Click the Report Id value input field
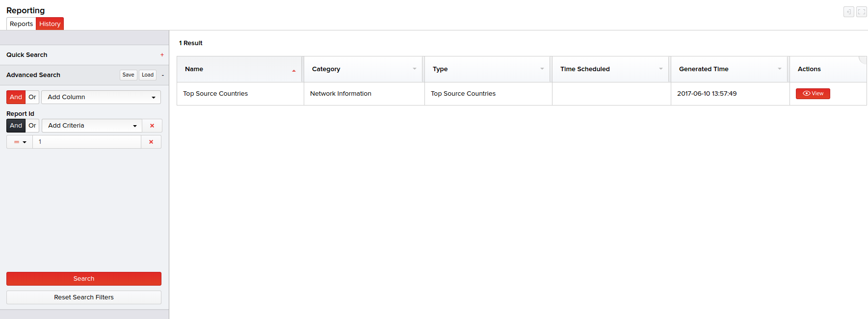868x319 pixels. coord(87,142)
